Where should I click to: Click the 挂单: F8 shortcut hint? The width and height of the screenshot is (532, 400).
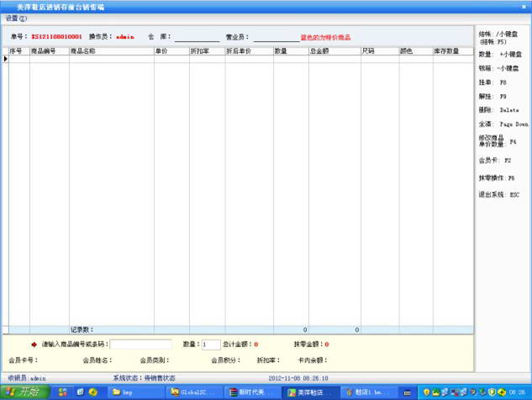click(492, 82)
